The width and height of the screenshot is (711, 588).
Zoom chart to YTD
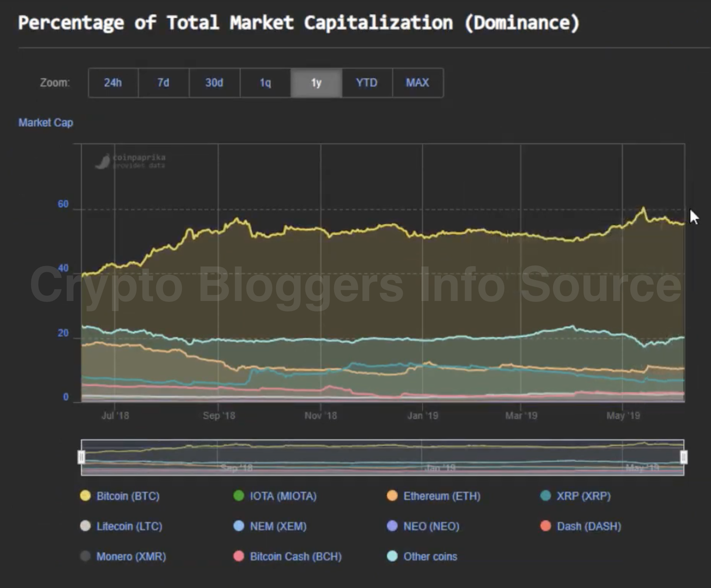tap(367, 83)
